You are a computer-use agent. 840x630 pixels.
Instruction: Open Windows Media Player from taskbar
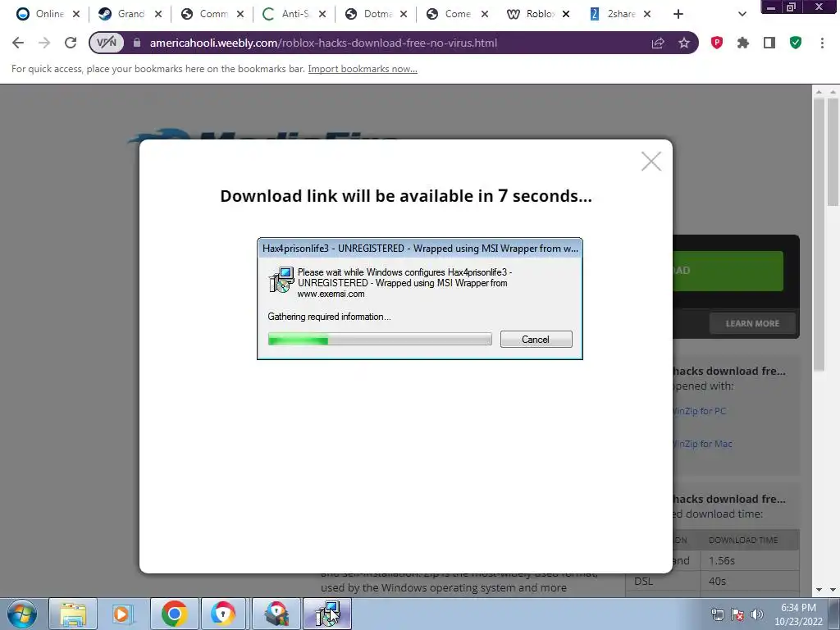click(x=123, y=614)
